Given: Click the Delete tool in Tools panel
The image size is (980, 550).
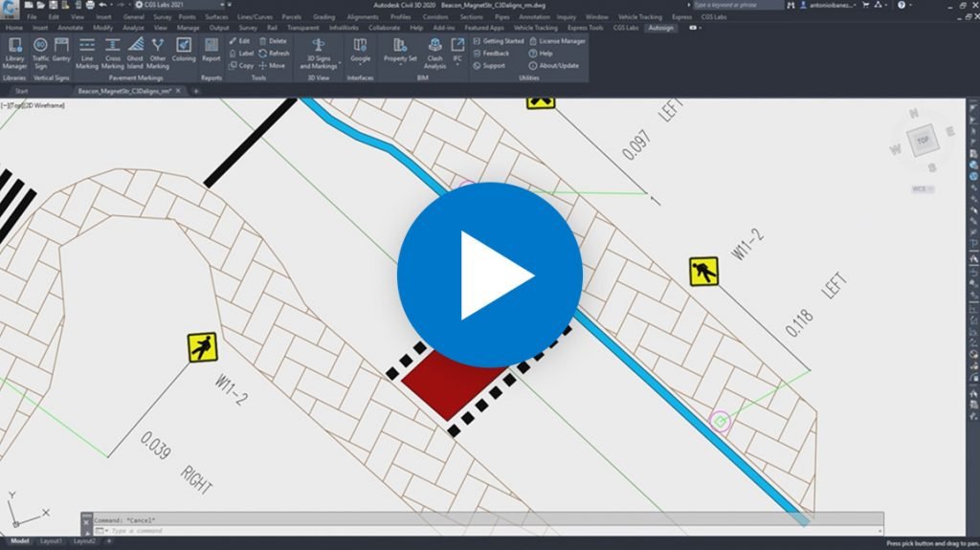Looking at the screenshot, I should click(x=273, y=41).
